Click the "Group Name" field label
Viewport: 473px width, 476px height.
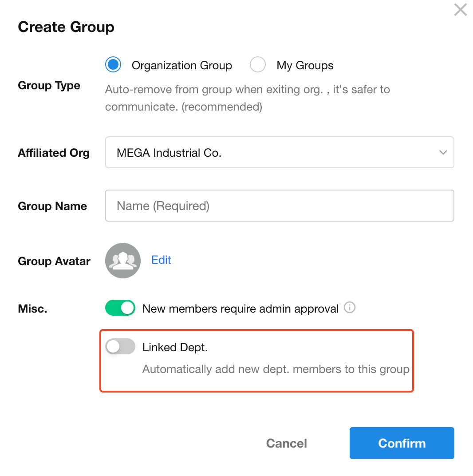pyautogui.click(x=52, y=206)
